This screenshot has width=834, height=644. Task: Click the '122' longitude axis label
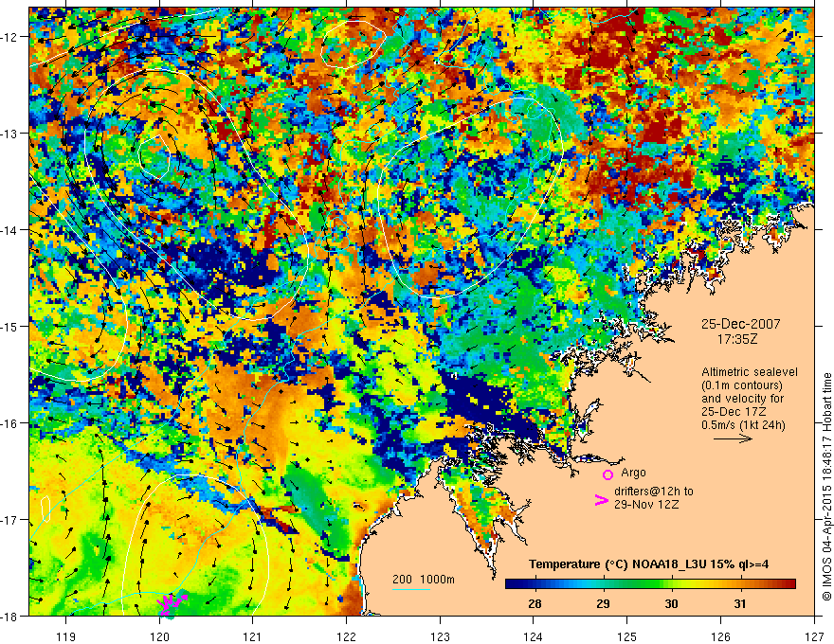tap(346, 636)
